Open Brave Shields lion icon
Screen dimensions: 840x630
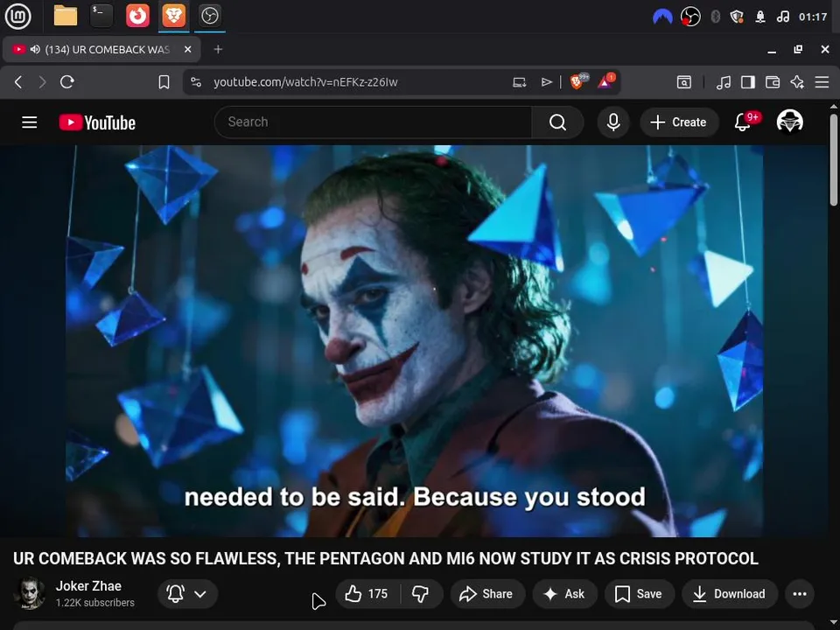(x=578, y=81)
